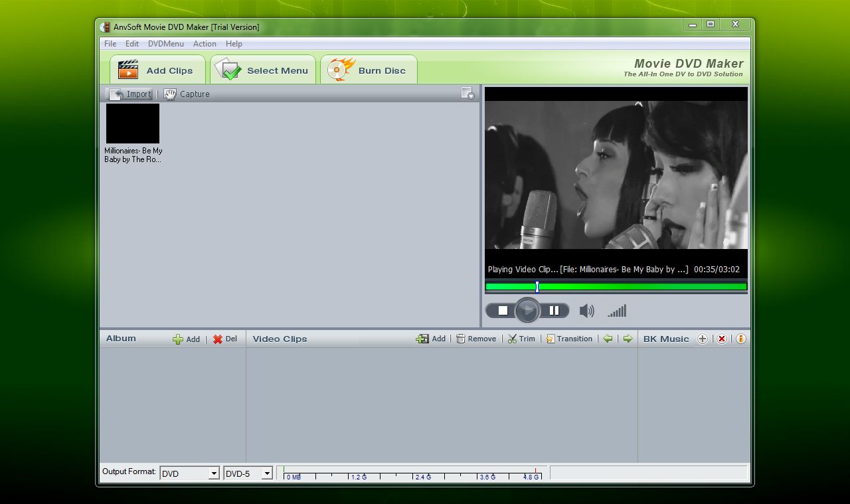850x504 pixels.
Task: Open the Action menu
Action: (205, 44)
